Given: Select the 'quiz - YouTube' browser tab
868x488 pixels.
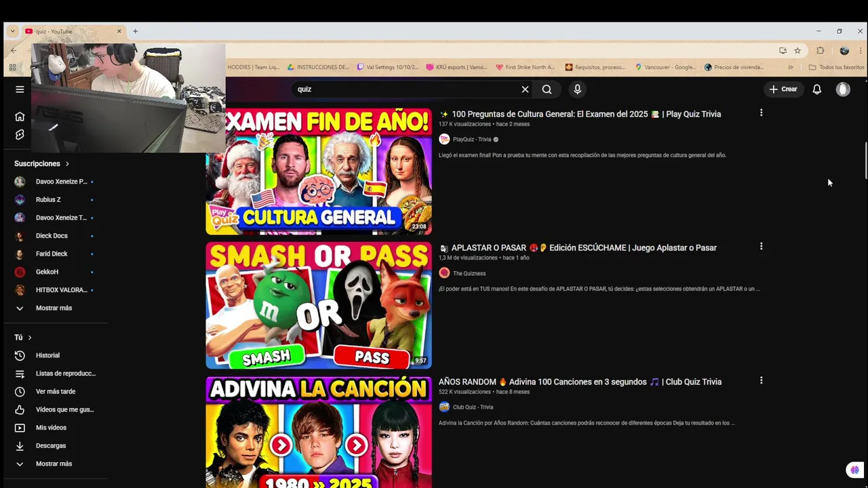Looking at the screenshot, I should [73, 31].
